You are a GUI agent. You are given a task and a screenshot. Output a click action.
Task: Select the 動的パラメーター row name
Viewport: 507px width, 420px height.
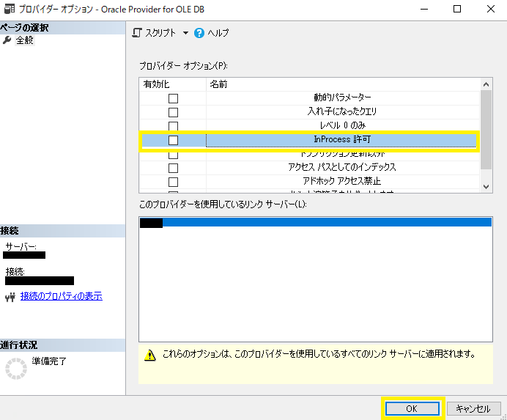[342, 97]
